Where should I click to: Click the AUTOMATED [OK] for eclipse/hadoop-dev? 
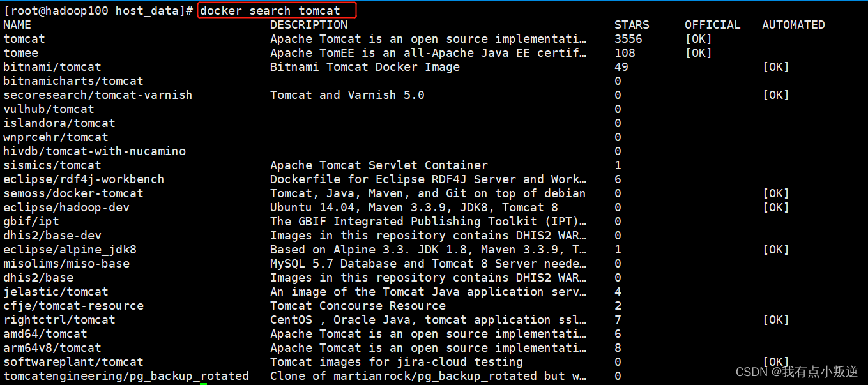tap(776, 208)
